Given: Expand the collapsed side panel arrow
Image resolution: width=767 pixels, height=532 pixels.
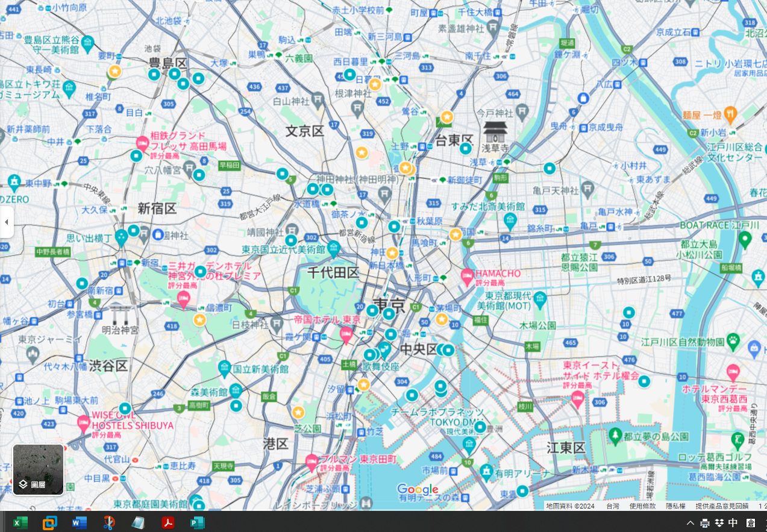Looking at the screenshot, I should (x=7, y=222).
